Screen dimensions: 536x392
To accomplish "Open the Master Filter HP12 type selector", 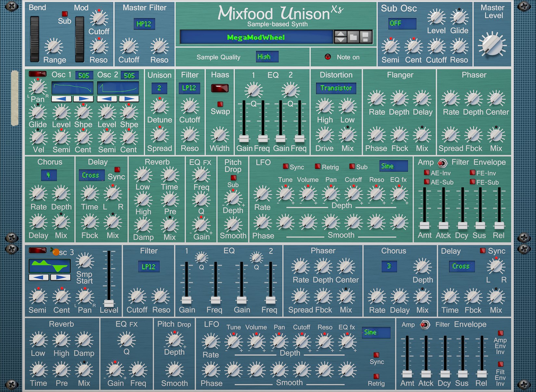I will tap(144, 24).
